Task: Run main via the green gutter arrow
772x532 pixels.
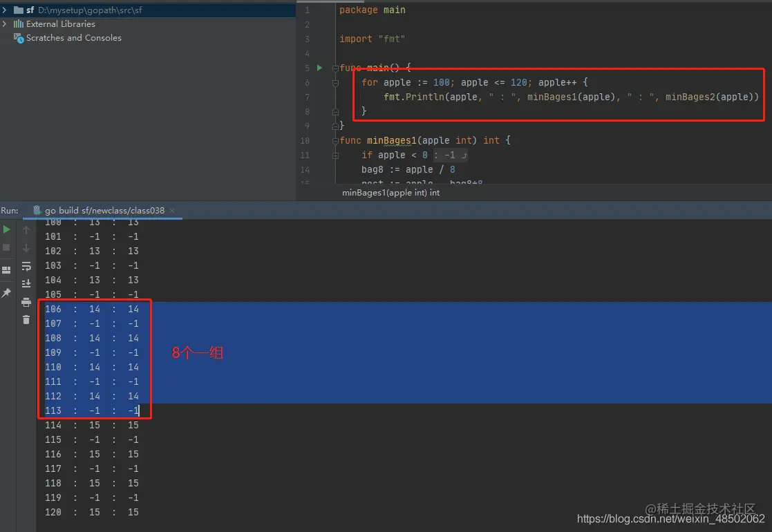Action: pos(319,68)
